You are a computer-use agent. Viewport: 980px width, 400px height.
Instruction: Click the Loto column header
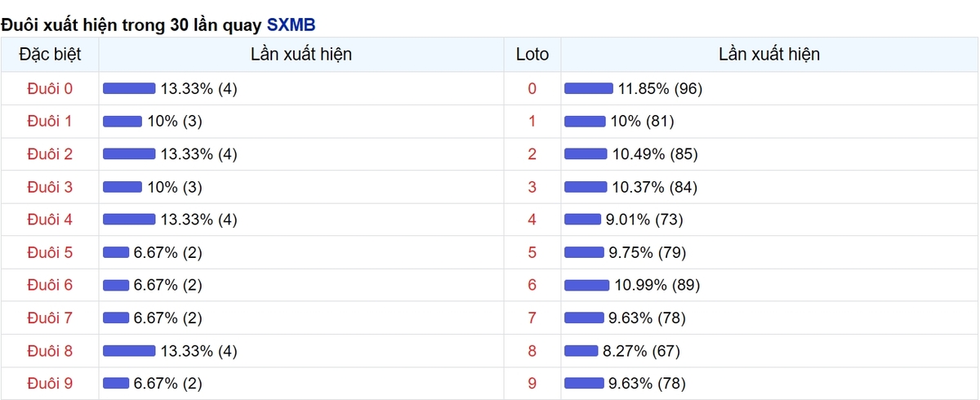click(x=532, y=55)
